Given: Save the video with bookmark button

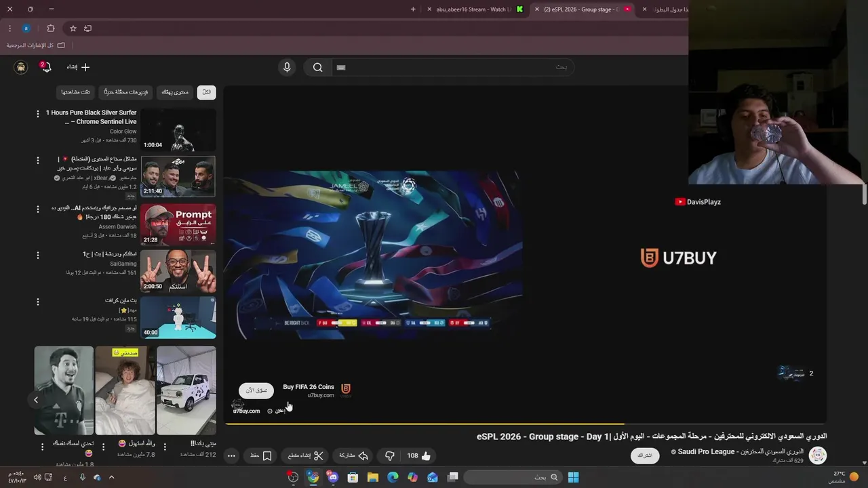Looking at the screenshot, I should point(261,456).
